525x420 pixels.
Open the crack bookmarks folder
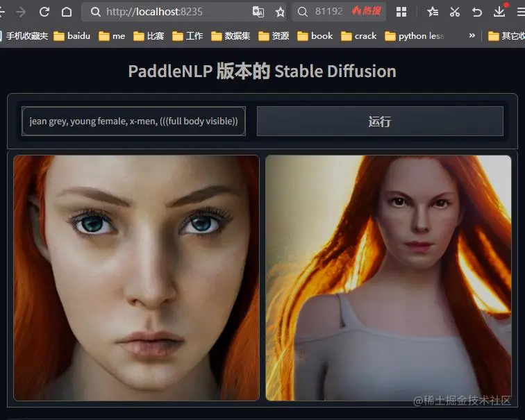(x=358, y=36)
